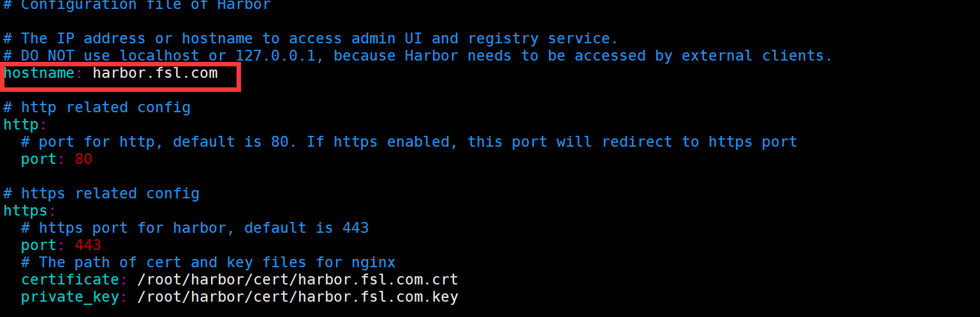Click the 'Configuration file of Harbor' comment line

tap(137, 5)
